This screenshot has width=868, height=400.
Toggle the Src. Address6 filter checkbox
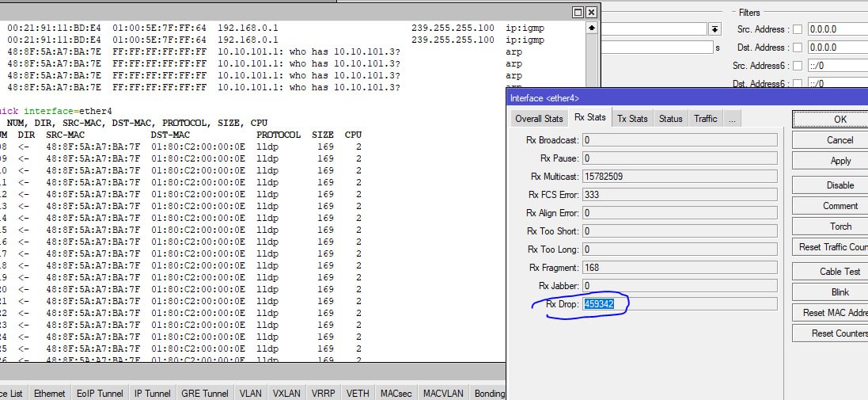coord(798,66)
